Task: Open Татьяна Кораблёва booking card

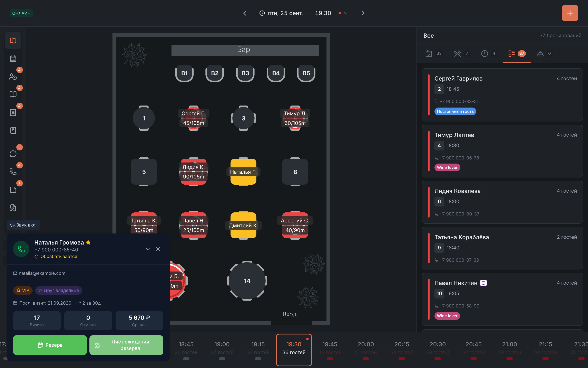Action: click(502, 248)
